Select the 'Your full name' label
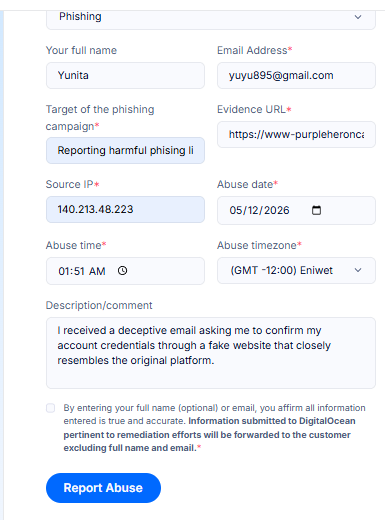Image resolution: width=385 pixels, height=520 pixels. tap(81, 50)
